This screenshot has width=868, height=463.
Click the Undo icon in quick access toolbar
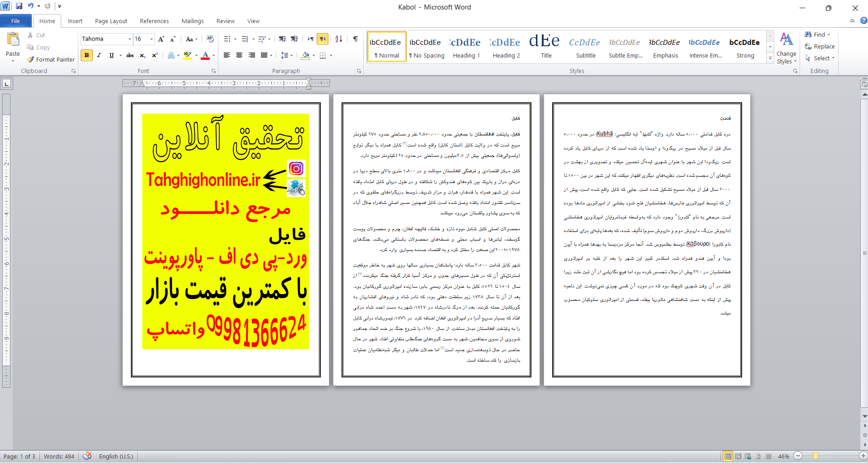pos(30,6)
